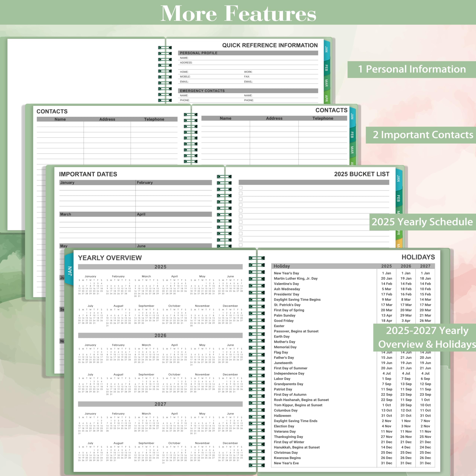This screenshot has width=476, height=476.
Task: Check the second Bucket List checkbox
Action: pyautogui.click(x=241, y=193)
